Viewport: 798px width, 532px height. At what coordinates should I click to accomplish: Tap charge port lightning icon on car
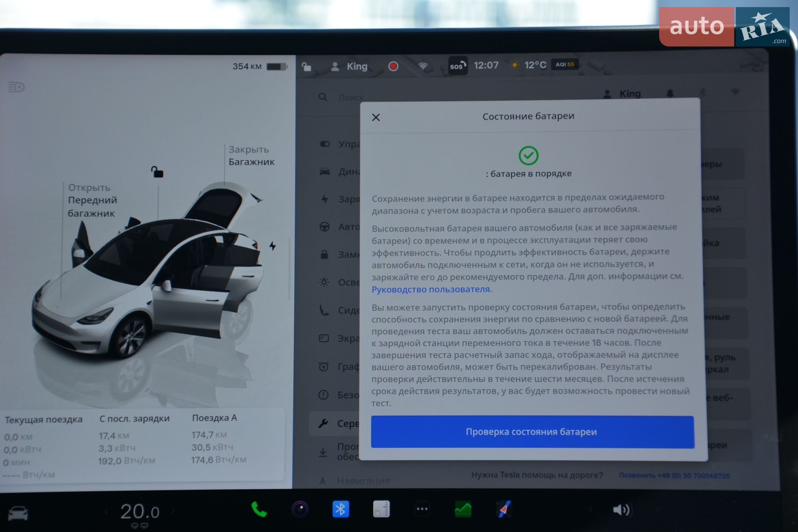272,246
